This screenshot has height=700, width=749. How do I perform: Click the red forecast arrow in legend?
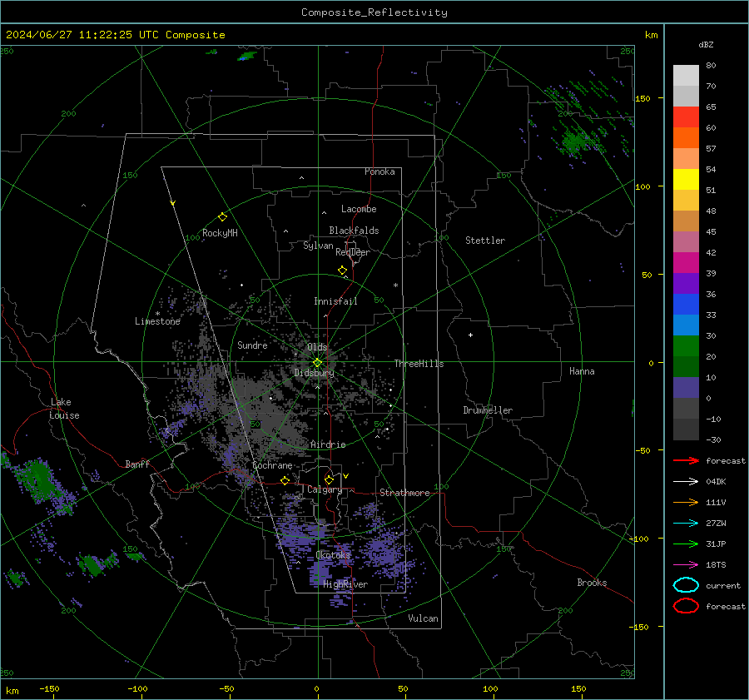click(x=686, y=460)
